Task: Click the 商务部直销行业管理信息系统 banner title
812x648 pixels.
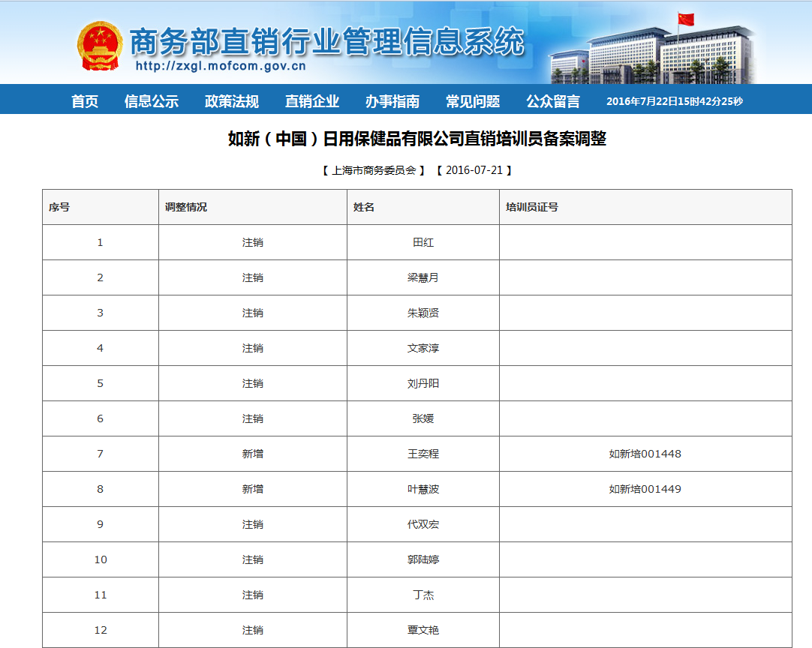Action: coord(326,41)
